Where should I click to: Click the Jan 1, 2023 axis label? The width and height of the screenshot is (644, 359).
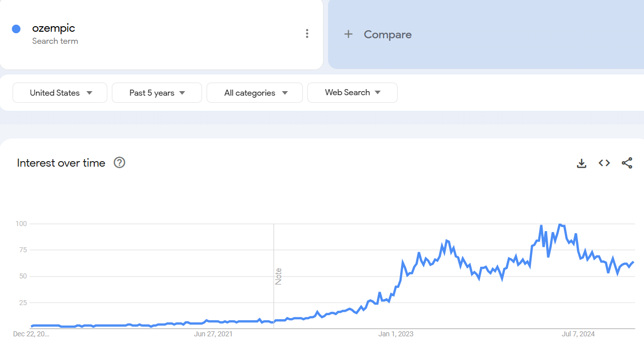(396, 334)
